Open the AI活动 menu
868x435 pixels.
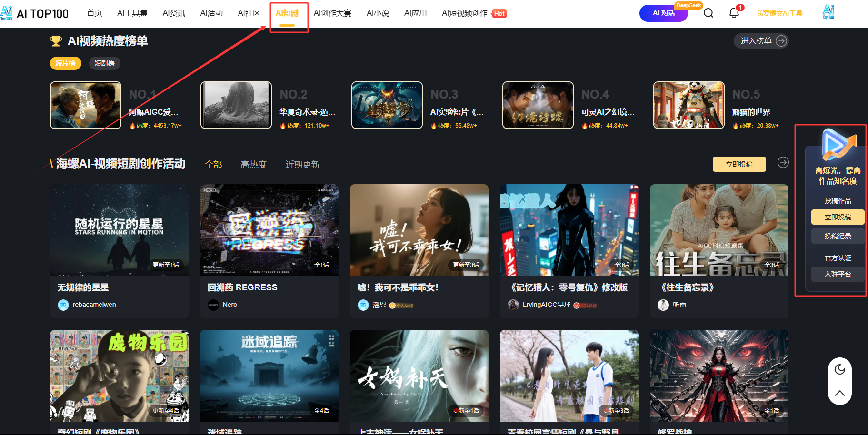coord(211,13)
